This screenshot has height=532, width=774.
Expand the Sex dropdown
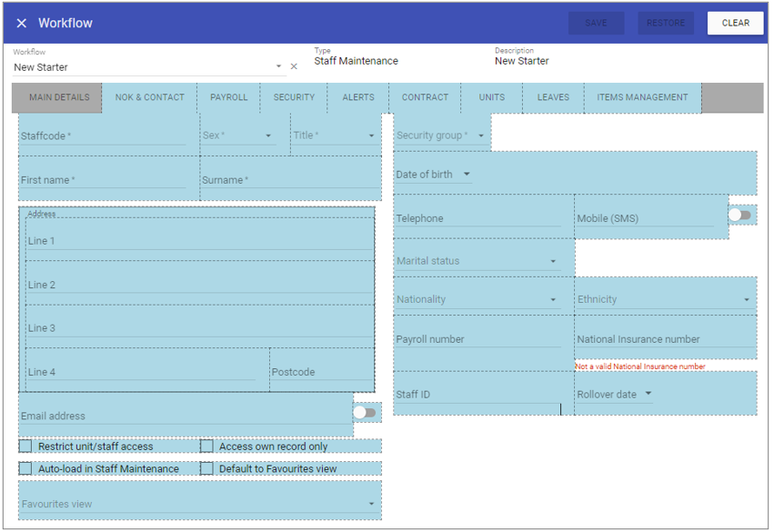tap(268, 136)
